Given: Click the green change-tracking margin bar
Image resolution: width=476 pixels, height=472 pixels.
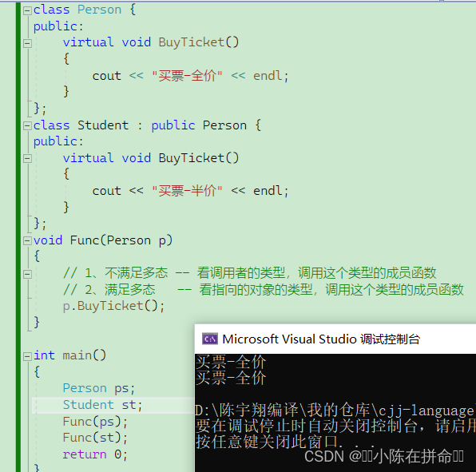Looking at the screenshot, I should coord(18,236).
